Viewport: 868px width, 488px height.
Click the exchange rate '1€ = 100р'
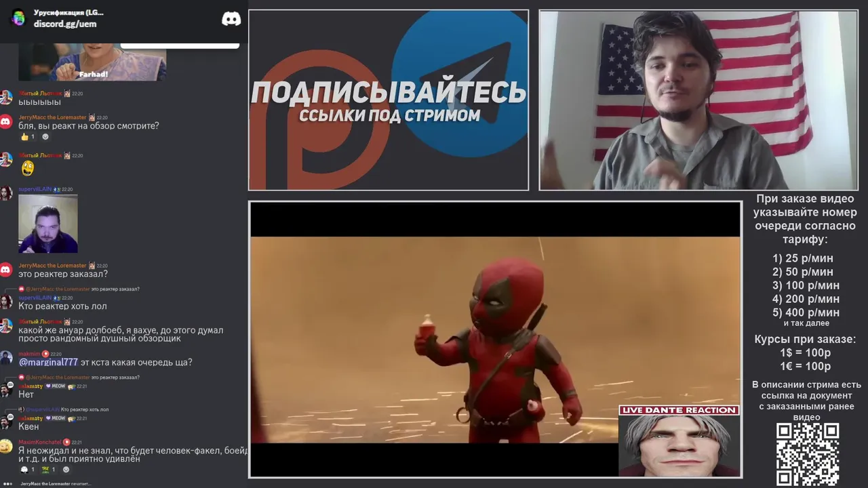click(805, 366)
